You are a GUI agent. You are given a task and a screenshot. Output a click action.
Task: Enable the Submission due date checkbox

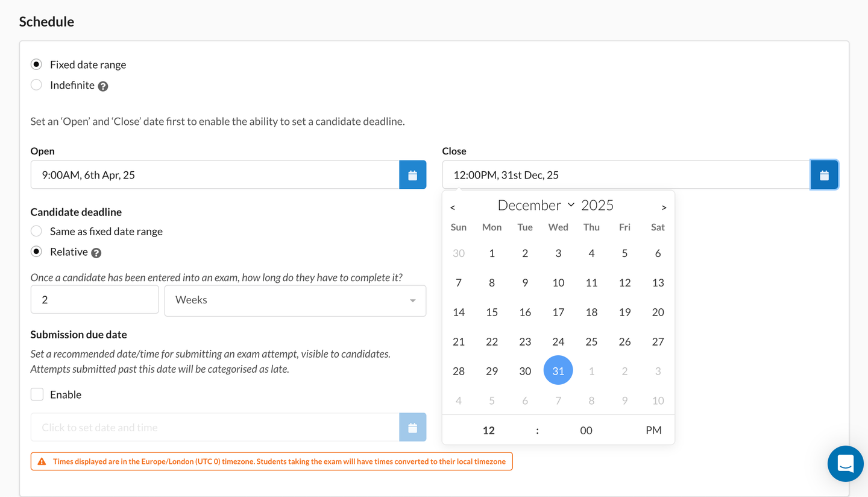coord(37,394)
